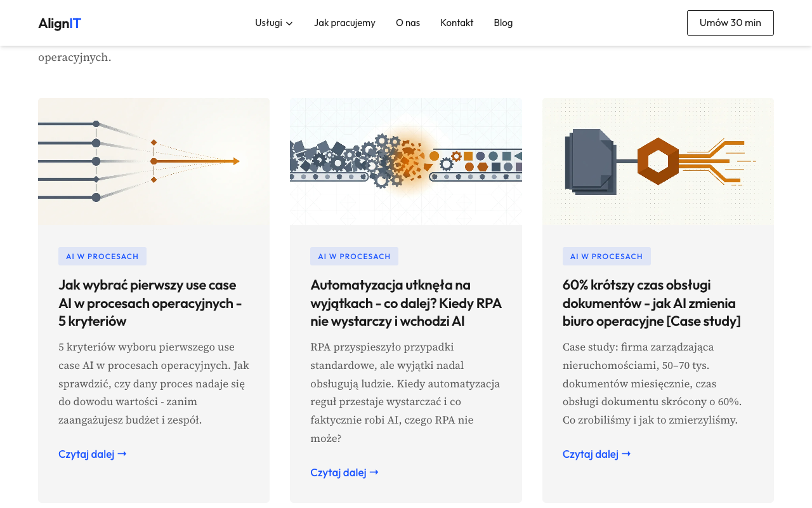Go to Jak pracujemy page

344,23
